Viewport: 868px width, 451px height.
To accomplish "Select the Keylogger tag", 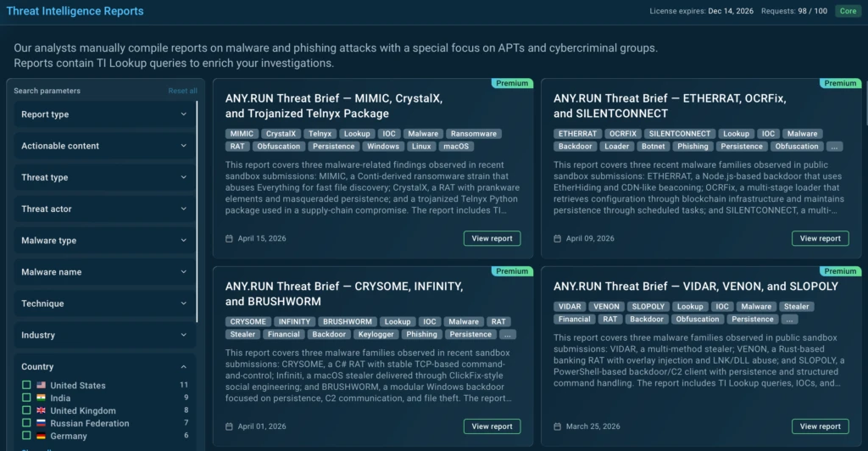I will [x=376, y=335].
